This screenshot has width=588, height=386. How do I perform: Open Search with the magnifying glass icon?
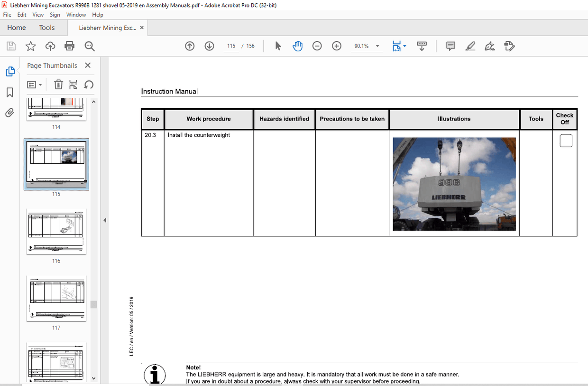tap(89, 46)
